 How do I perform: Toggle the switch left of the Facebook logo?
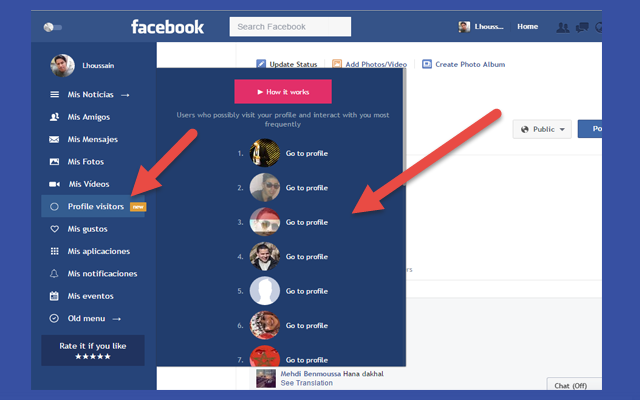pos(53,27)
